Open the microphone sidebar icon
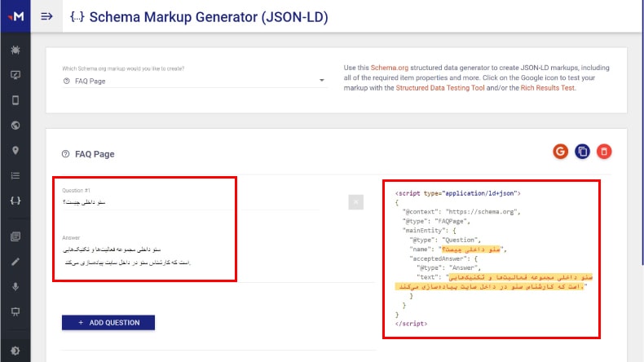The image size is (644, 362). [x=15, y=287]
